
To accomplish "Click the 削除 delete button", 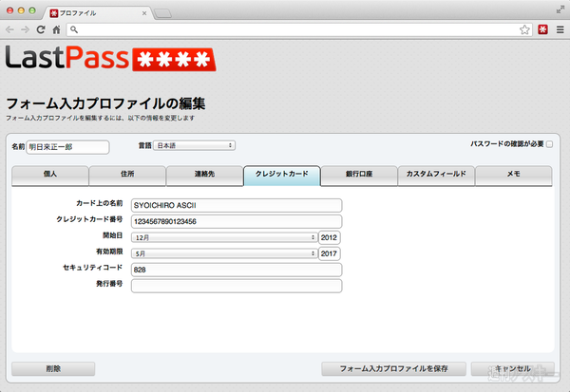I will coord(53,369).
